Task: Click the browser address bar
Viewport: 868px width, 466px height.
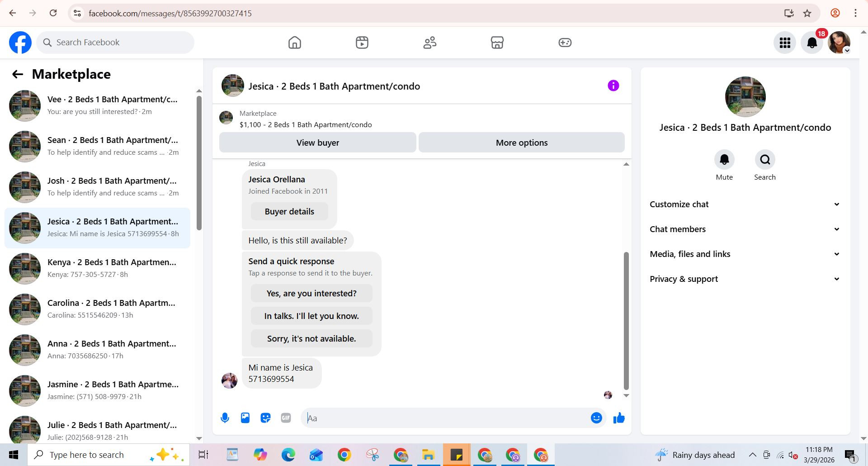Action: point(425,13)
